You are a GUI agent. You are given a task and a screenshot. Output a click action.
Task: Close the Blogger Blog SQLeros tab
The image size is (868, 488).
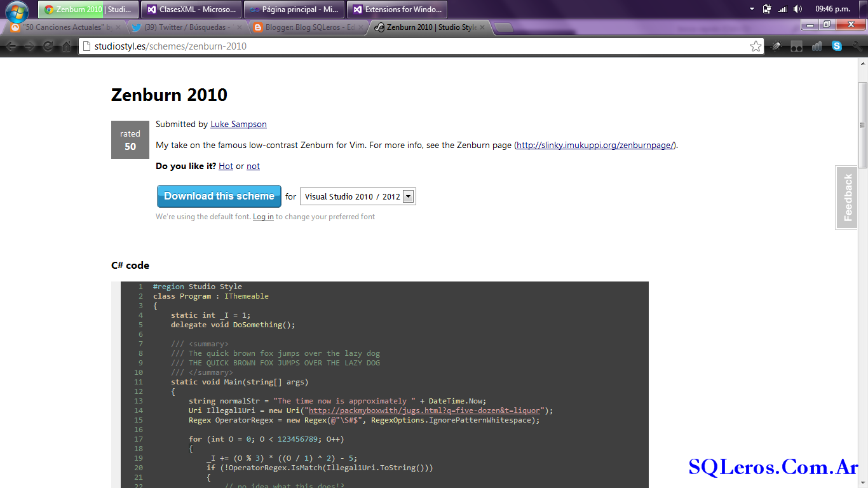360,27
